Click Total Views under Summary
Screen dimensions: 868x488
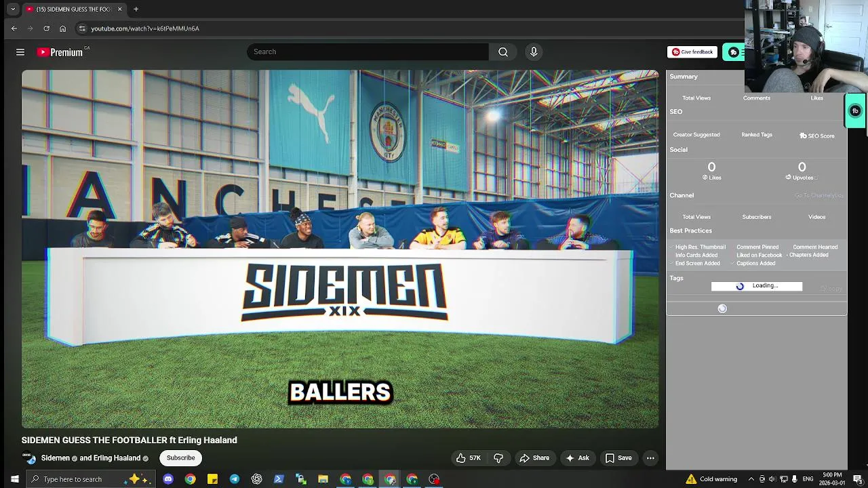pos(696,98)
